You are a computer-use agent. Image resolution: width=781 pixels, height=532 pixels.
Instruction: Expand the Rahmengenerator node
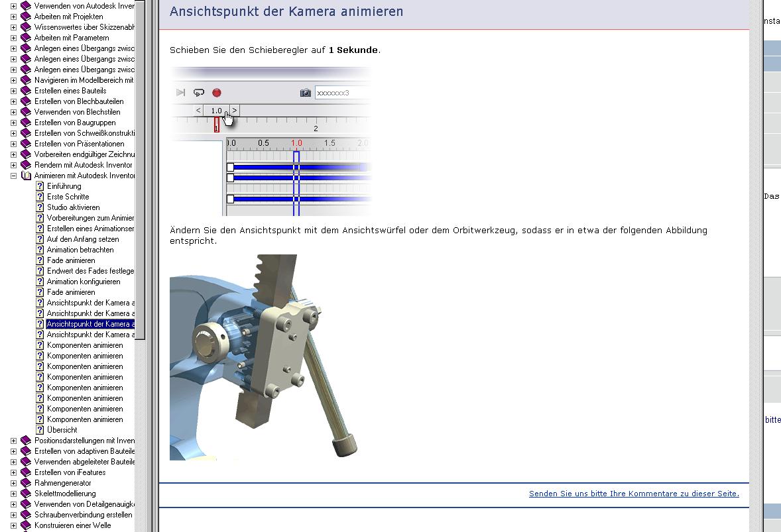13,483
